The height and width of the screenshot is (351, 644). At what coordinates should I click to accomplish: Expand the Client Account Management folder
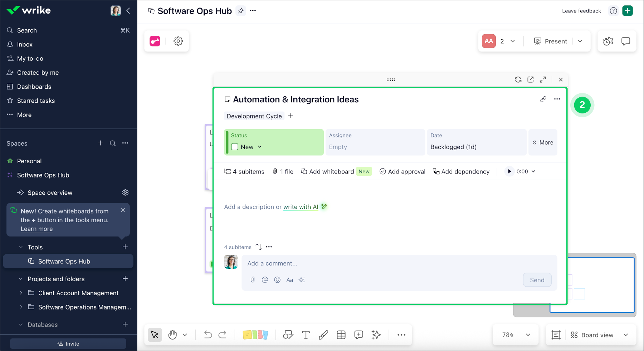click(21, 293)
